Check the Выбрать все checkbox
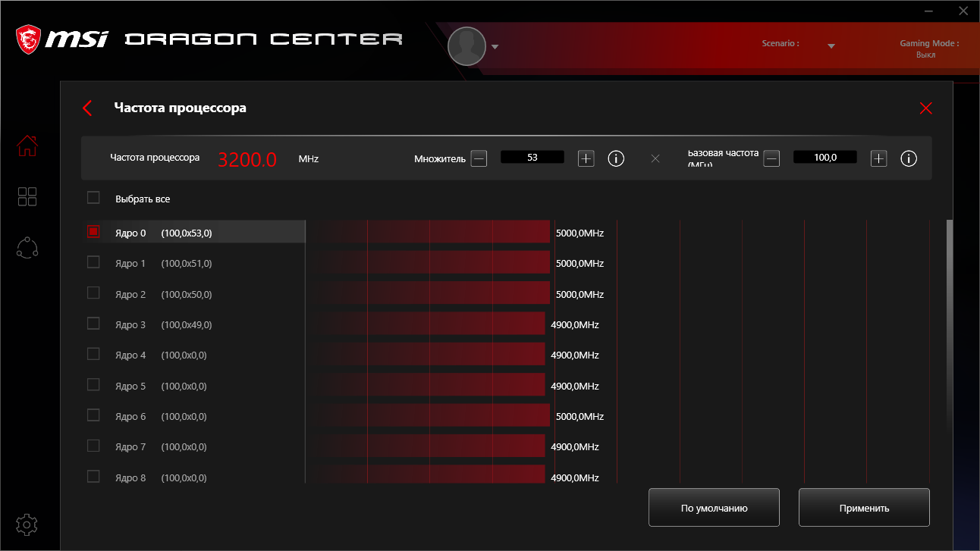 pos(93,198)
